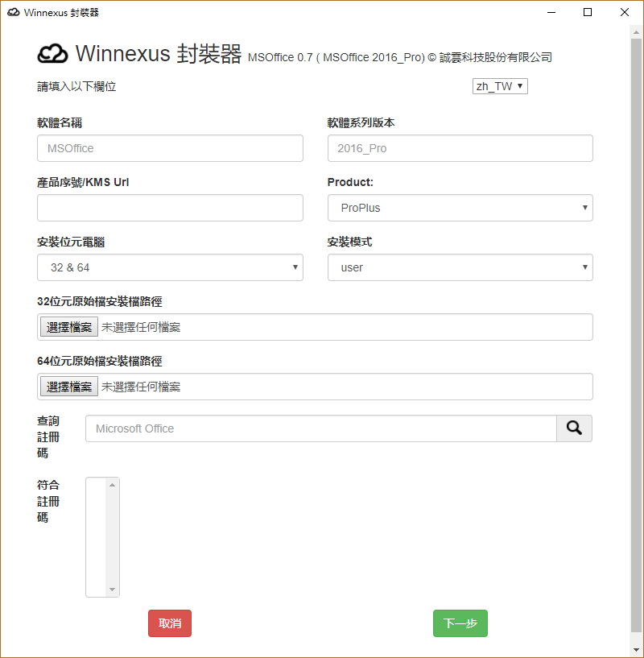Click the Microsoft Office registry query field

[321, 428]
